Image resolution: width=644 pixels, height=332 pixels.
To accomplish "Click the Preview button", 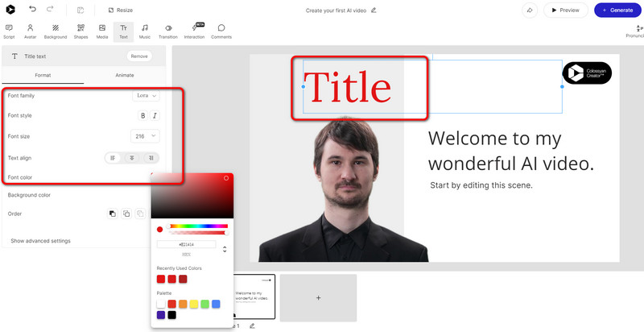I will click(566, 10).
